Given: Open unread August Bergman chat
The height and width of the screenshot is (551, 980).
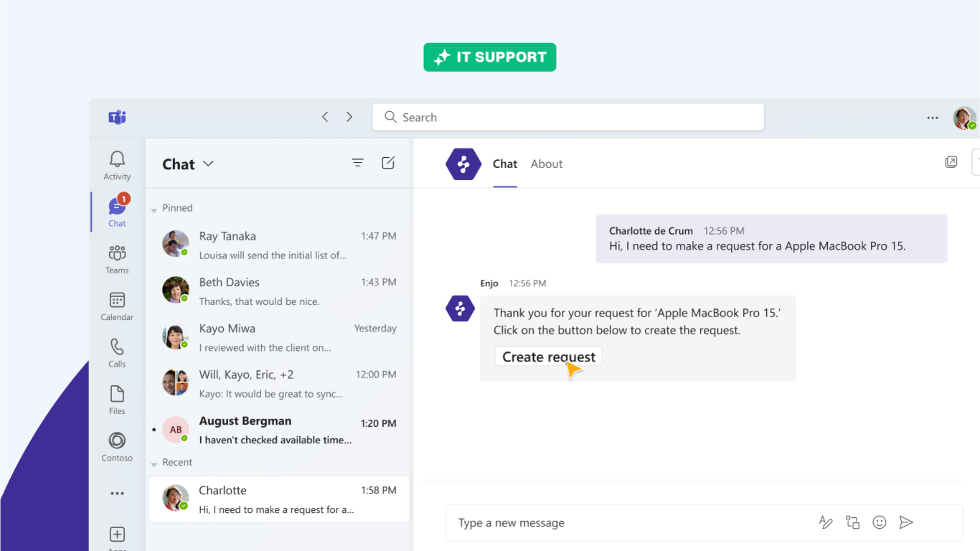Looking at the screenshot, I should [280, 430].
